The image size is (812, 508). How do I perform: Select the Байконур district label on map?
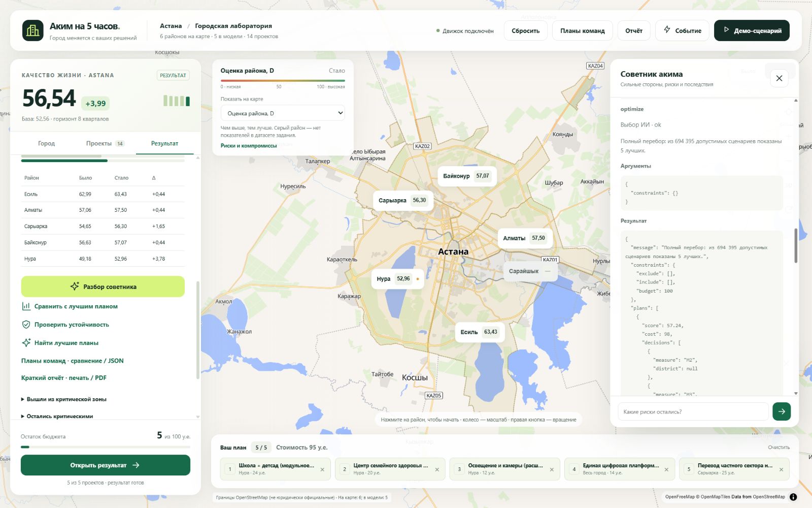(466, 176)
